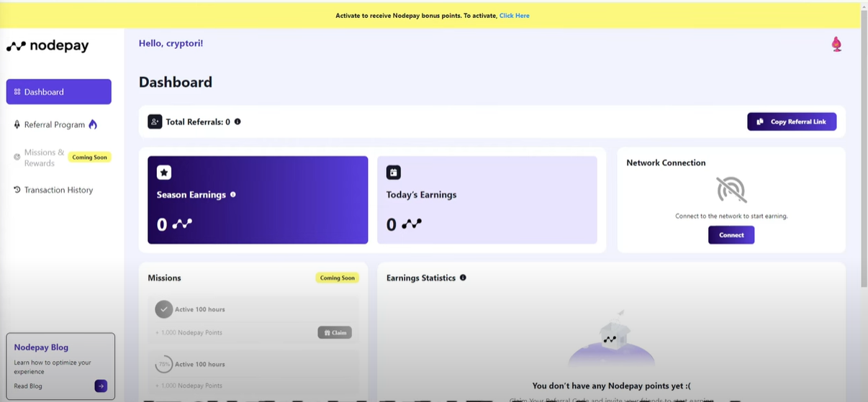Click the Claim button for first mission
The image size is (868, 402).
click(335, 332)
